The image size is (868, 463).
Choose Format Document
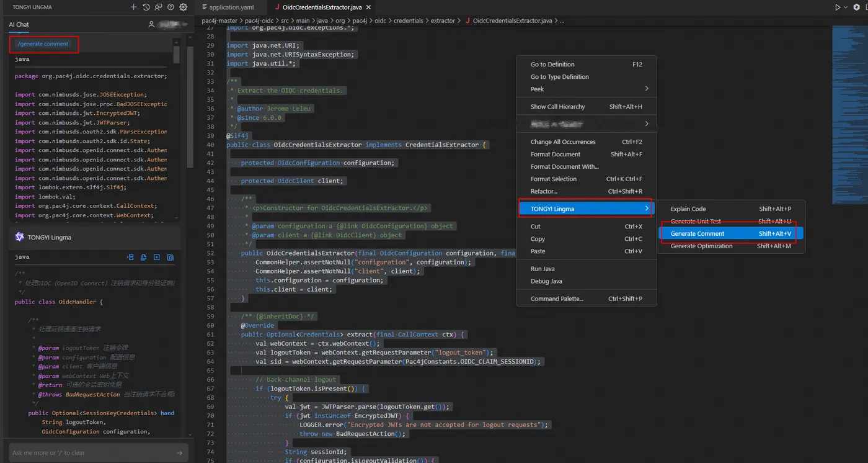click(587, 155)
